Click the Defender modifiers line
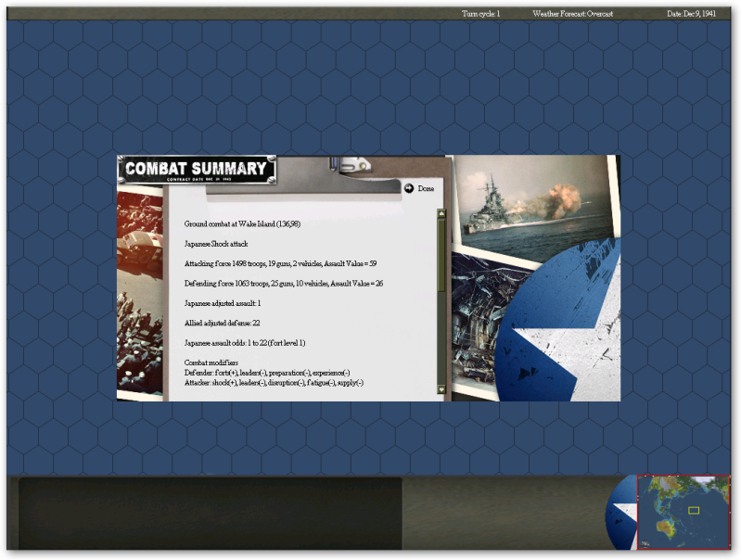 tap(267, 373)
